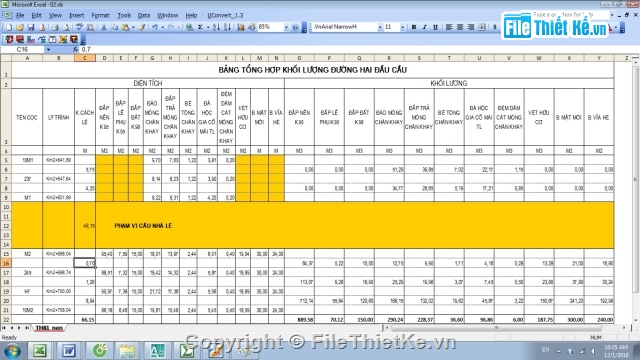Image resolution: width=640 pixels, height=360 pixels.
Task: Open the Format menu
Action: [100, 16]
